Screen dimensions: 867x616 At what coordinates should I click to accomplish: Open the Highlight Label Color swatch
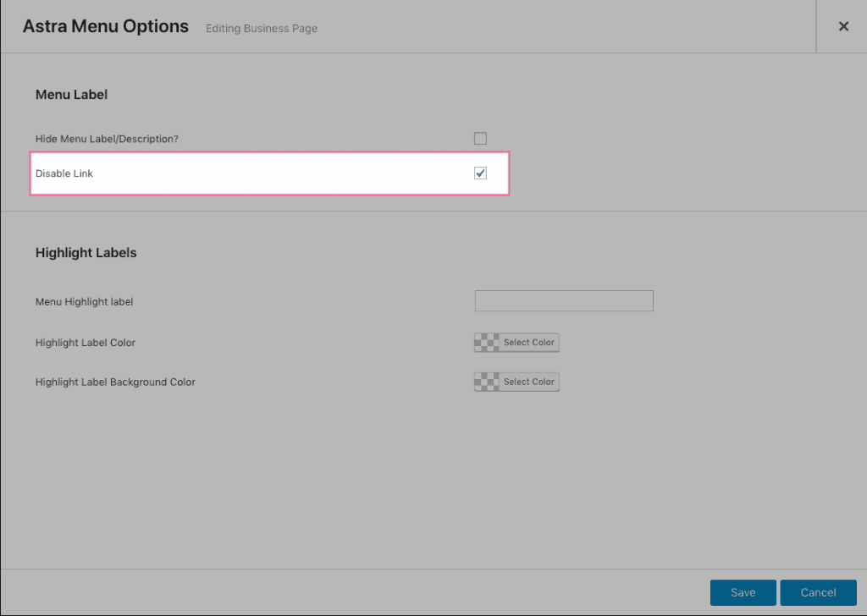pyautogui.click(x=487, y=342)
